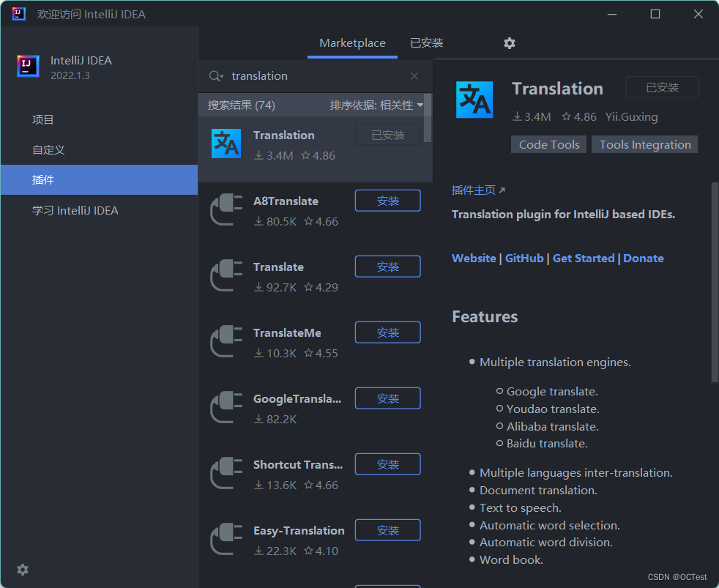Open 学习 IntelliJ IDEA in the sidebar
This screenshot has width=719, height=588.
pos(99,211)
